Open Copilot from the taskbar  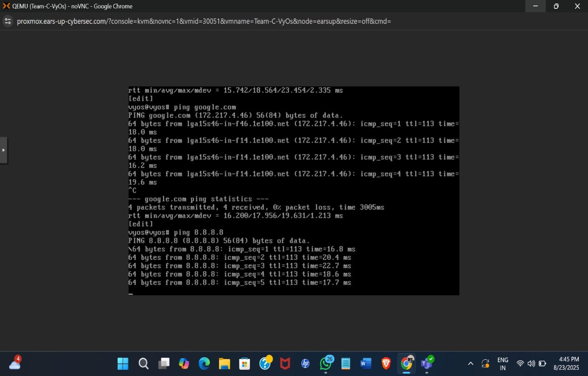(x=184, y=363)
